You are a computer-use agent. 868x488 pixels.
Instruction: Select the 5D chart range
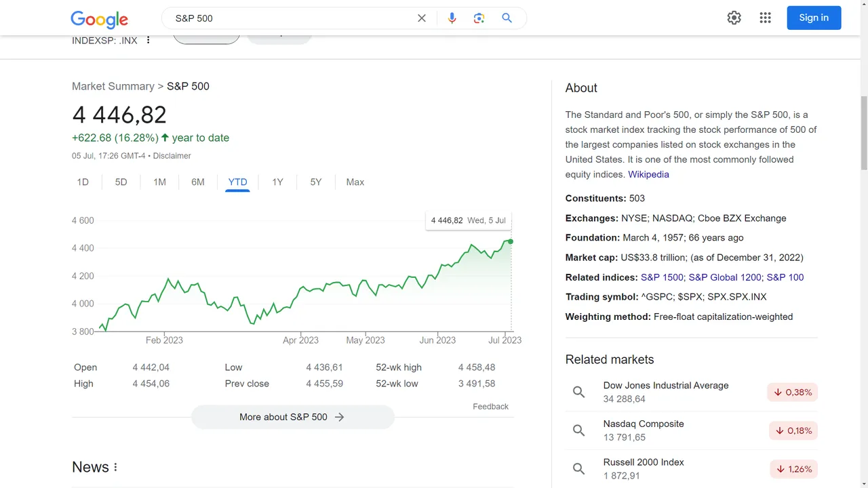121,182
